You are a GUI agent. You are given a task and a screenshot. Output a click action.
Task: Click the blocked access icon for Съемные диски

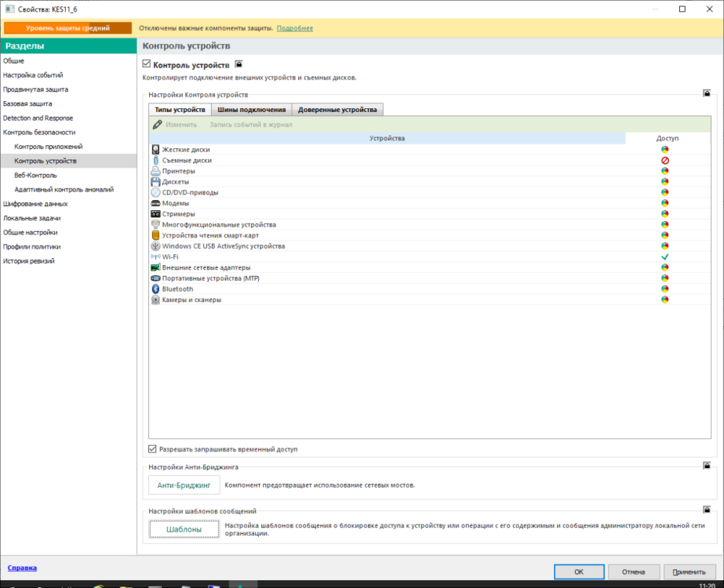click(x=665, y=160)
